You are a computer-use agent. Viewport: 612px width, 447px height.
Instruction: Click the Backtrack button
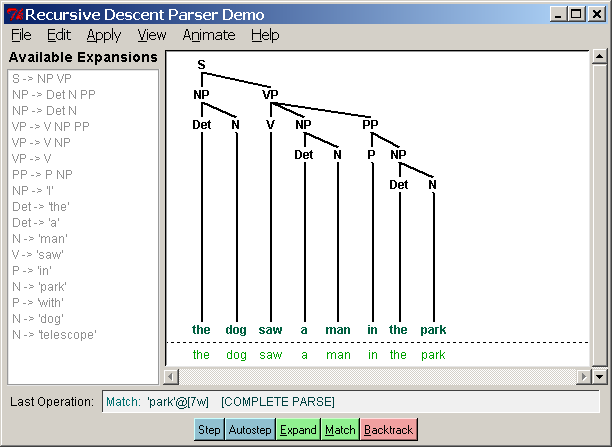389,429
